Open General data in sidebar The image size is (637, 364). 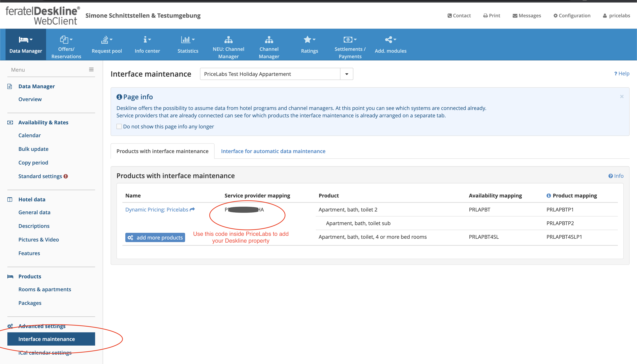coord(34,213)
